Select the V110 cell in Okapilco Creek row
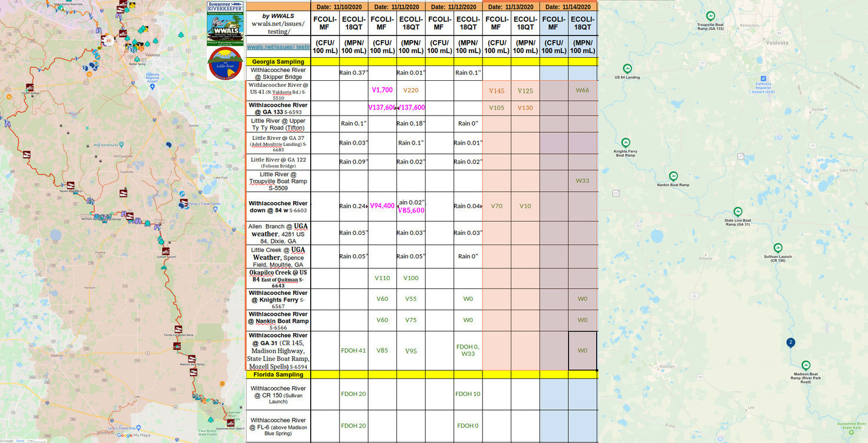 tap(382, 278)
